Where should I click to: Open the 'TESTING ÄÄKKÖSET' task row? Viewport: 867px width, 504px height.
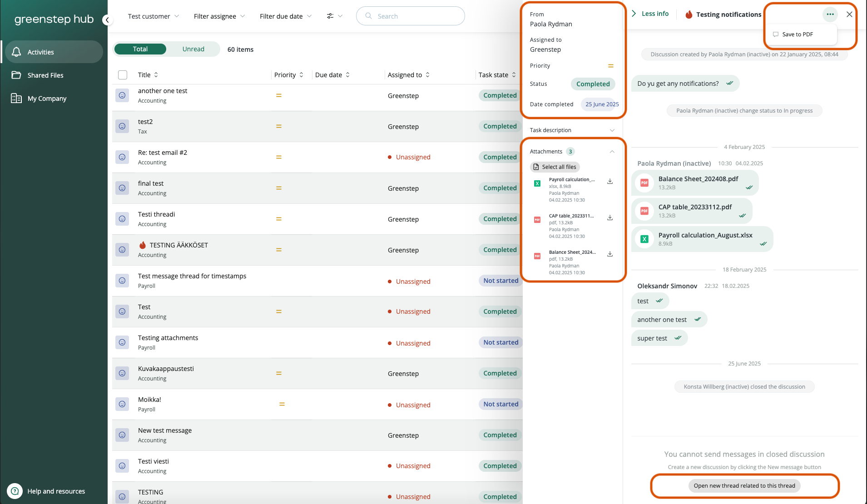[317, 250]
